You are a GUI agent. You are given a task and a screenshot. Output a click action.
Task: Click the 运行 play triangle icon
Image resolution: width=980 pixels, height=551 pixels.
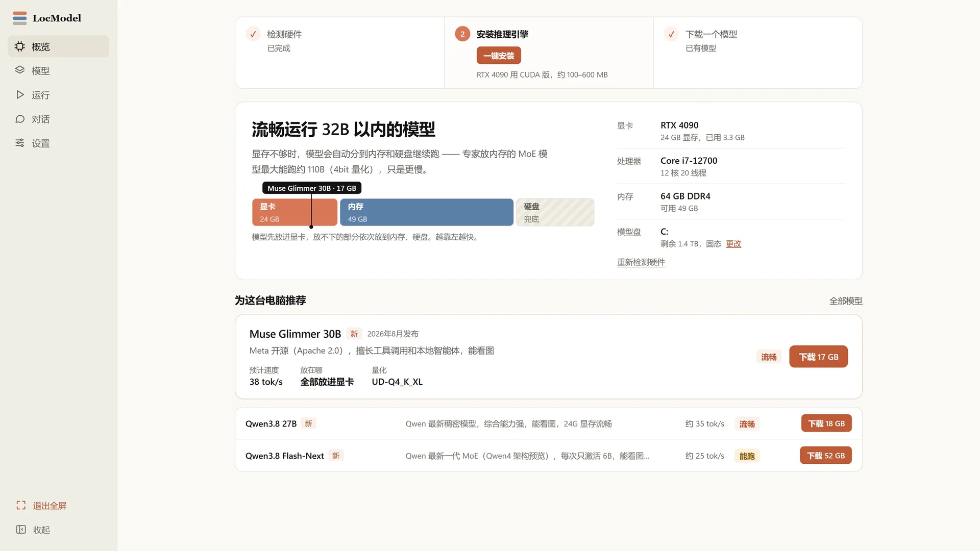pyautogui.click(x=20, y=95)
